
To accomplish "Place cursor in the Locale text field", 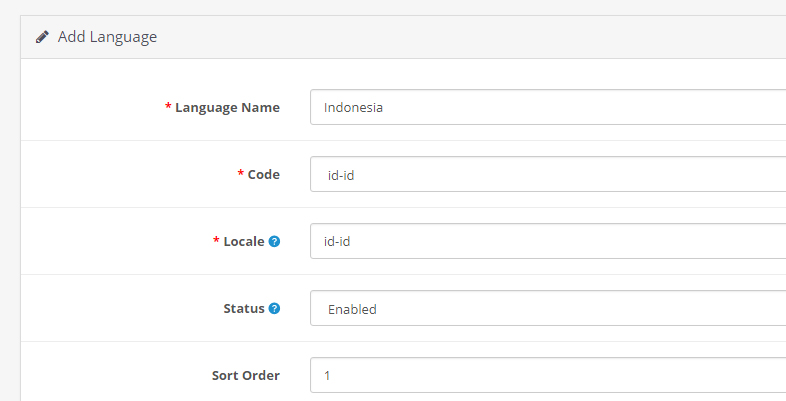I will pyautogui.click(x=548, y=241).
